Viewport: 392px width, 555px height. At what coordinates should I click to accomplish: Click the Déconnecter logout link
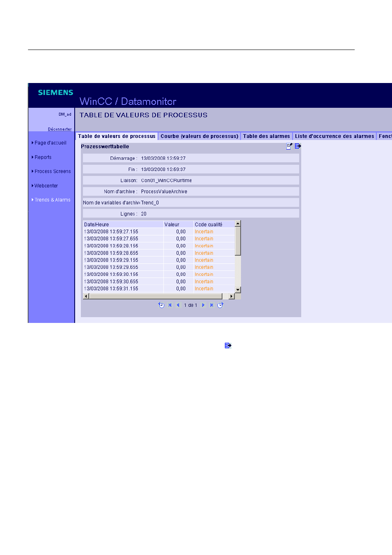pyautogui.click(x=60, y=129)
